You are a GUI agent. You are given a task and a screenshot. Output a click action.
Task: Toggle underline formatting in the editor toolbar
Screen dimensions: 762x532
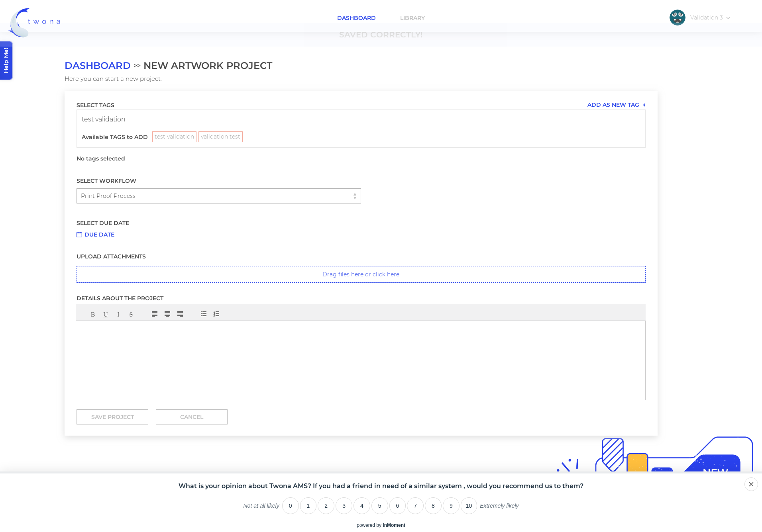[x=106, y=314]
